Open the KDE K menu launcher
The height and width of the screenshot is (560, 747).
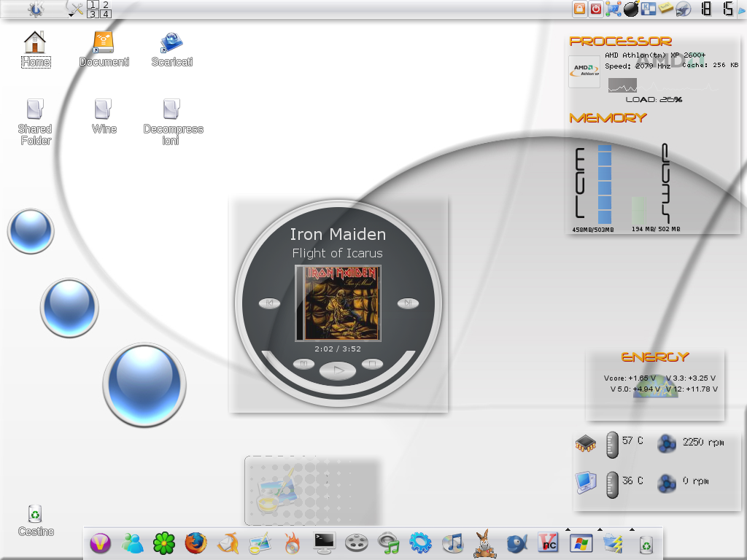tap(36, 9)
